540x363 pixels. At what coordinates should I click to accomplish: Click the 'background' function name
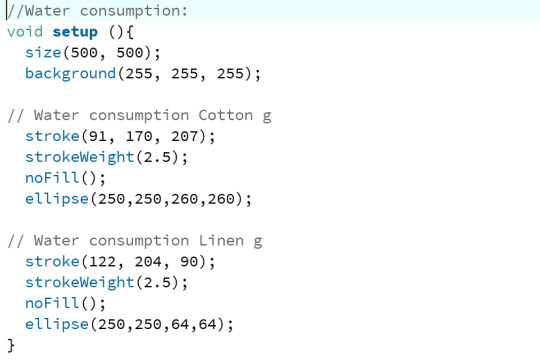click(x=70, y=74)
